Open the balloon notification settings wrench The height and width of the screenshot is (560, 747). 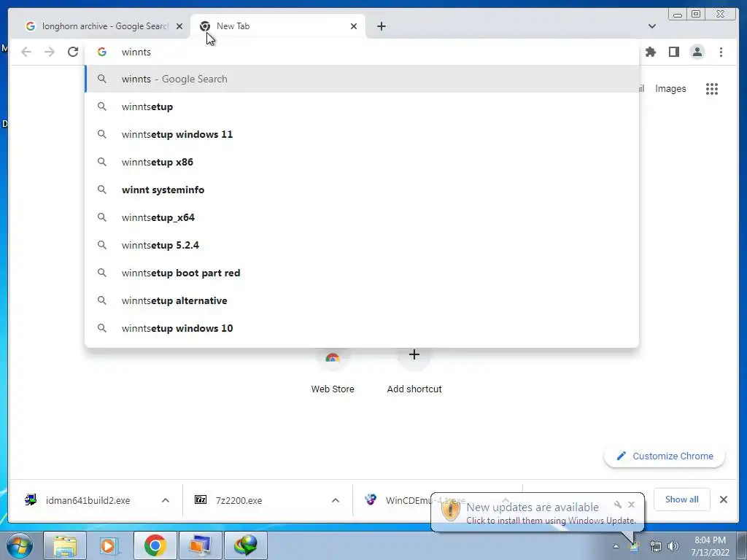click(617, 505)
